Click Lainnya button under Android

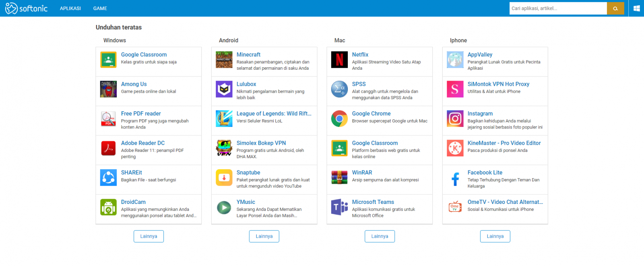coord(264,236)
